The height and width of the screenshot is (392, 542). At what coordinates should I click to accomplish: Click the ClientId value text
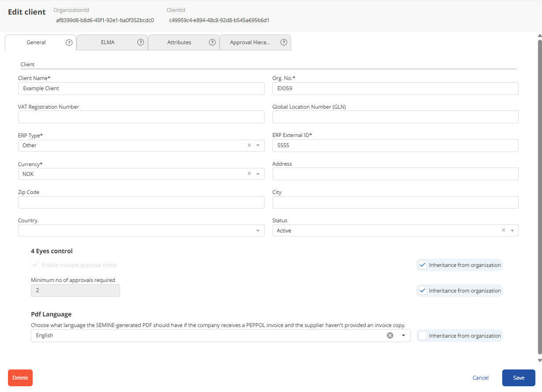point(219,20)
